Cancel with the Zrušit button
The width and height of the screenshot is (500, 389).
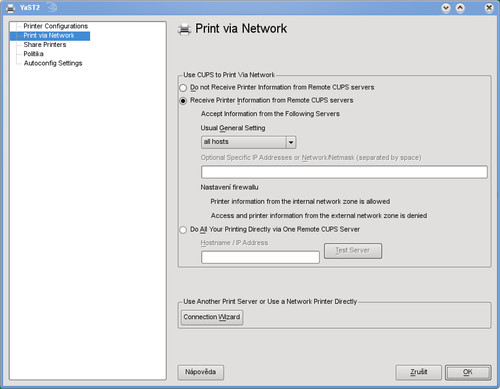(419, 372)
